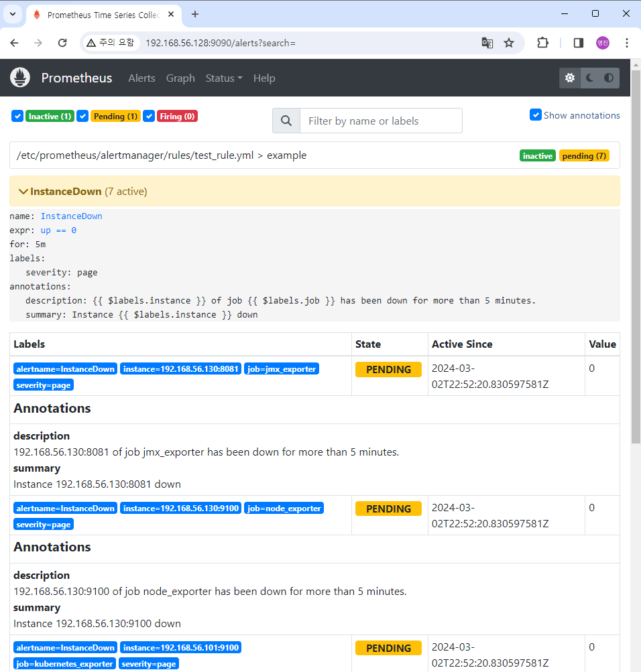Open browser extensions puzzle icon
Screen dimensions: 641x672
click(542, 43)
